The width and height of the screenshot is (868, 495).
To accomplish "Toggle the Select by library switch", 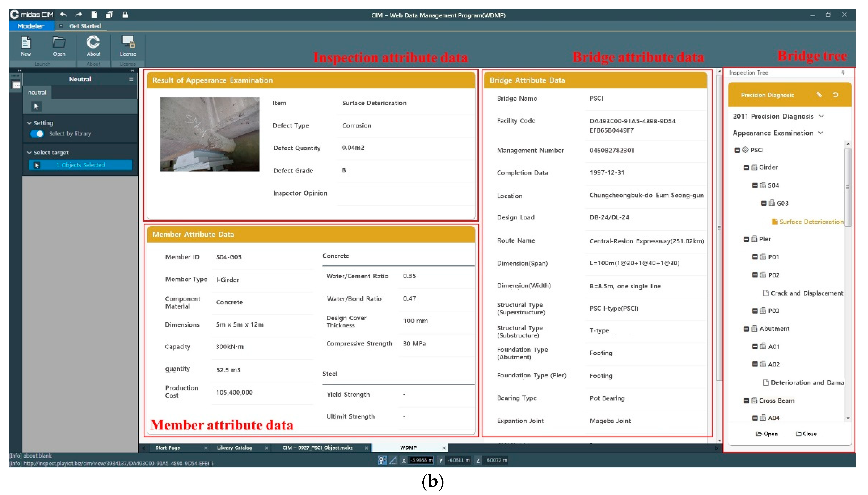I will point(37,134).
